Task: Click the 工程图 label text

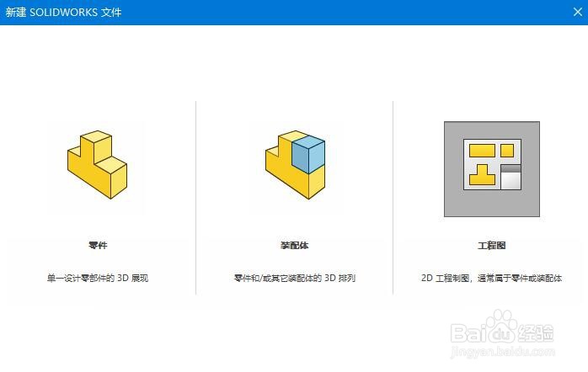Action: tap(492, 246)
